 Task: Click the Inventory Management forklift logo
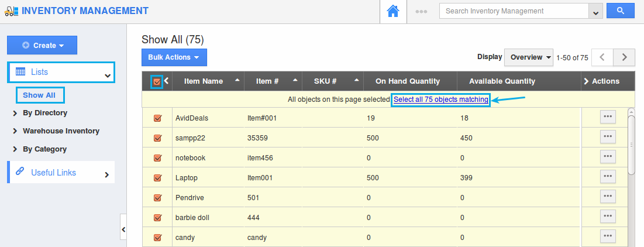click(x=12, y=11)
